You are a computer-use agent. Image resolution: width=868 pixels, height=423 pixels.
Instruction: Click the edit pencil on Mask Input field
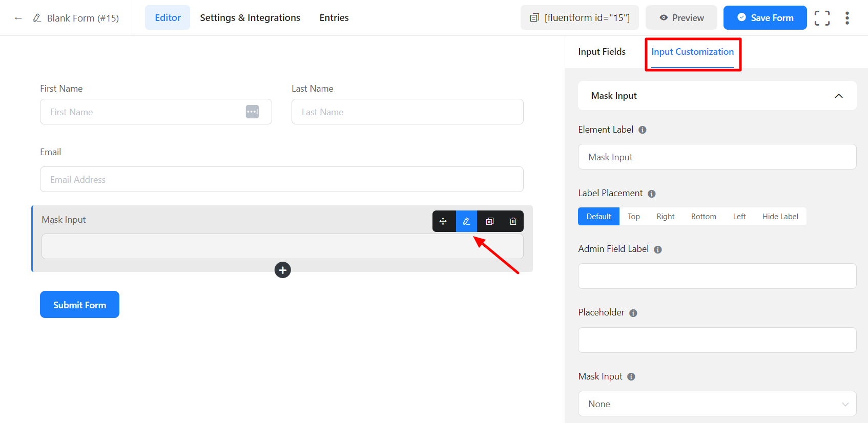pyautogui.click(x=466, y=221)
